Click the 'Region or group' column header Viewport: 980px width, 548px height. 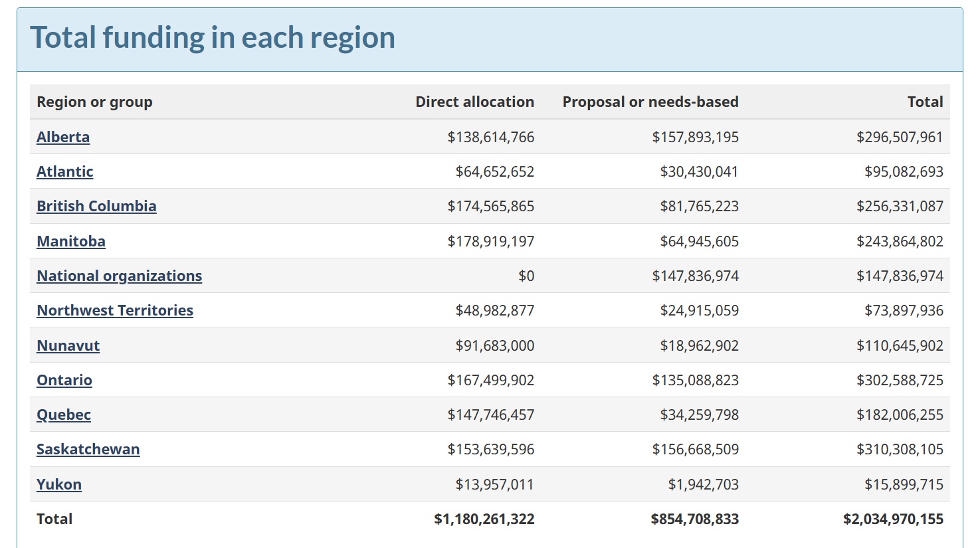coord(94,102)
